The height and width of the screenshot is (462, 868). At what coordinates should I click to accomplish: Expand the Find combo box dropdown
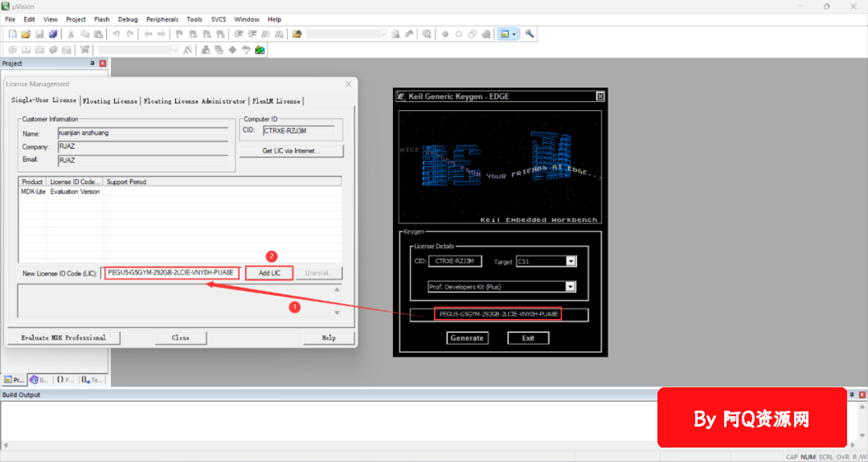coord(383,35)
